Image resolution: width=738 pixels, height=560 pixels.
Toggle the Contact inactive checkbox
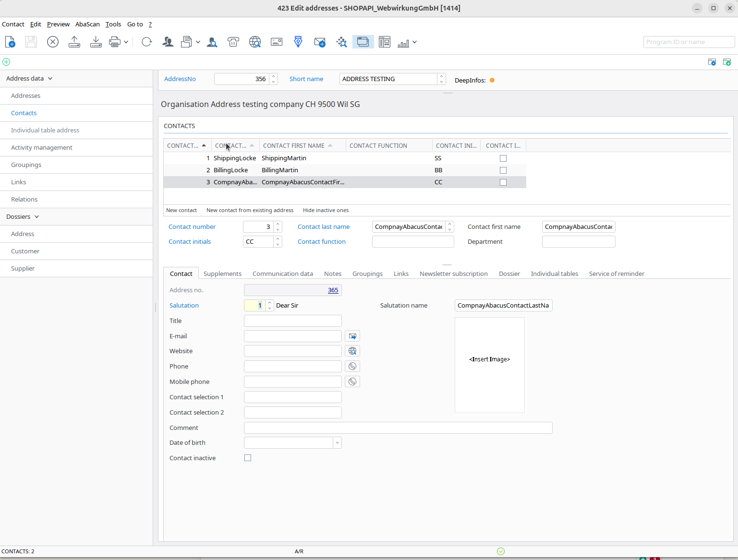pyautogui.click(x=248, y=458)
